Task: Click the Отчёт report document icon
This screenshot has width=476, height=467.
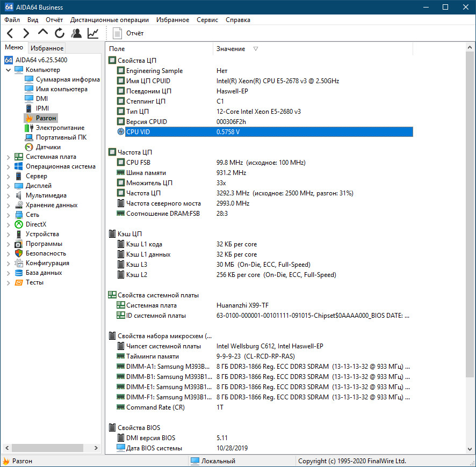Action: pos(117,33)
